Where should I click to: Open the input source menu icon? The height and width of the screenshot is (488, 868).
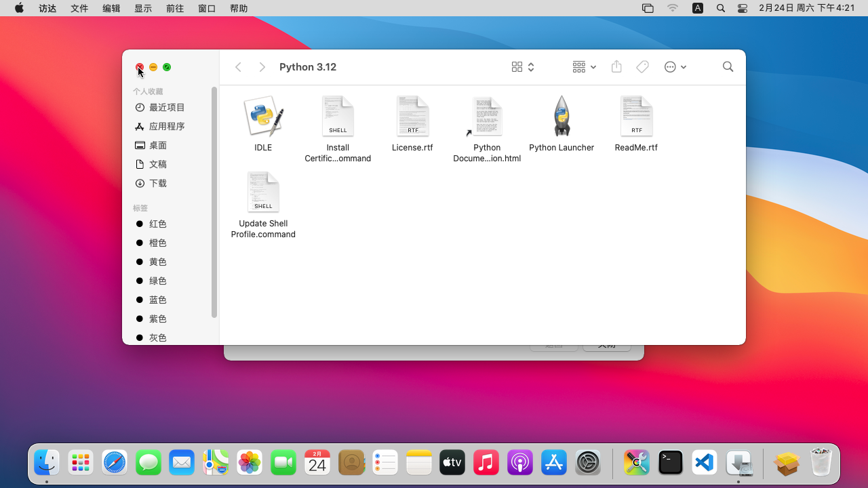(697, 8)
